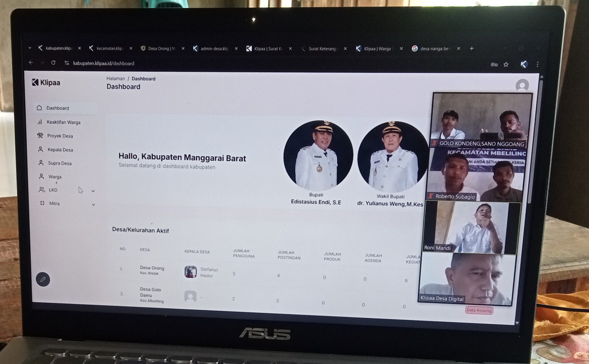
Task: Expand the Mitra sidebar submenu
Action: point(93,205)
